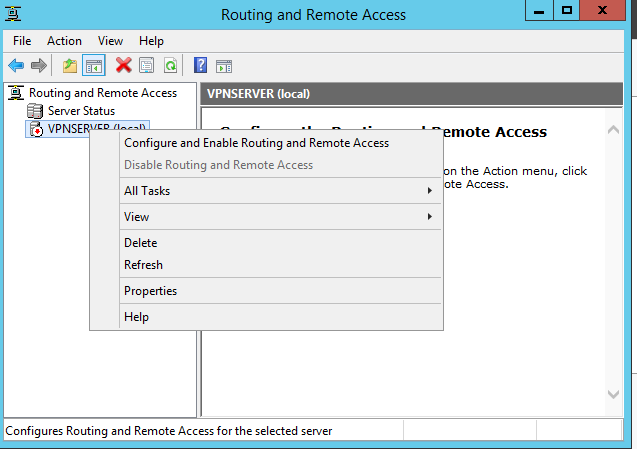This screenshot has height=449, width=637.
Task: Toggle the Show/Hide Console Tree icon
Action: [x=94, y=65]
